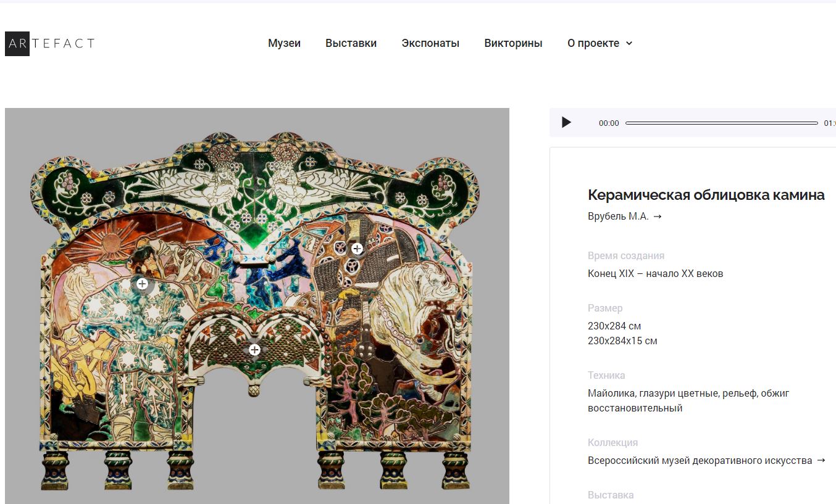Open the Викторины page
The image size is (836, 504).
click(x=513, y=43)
